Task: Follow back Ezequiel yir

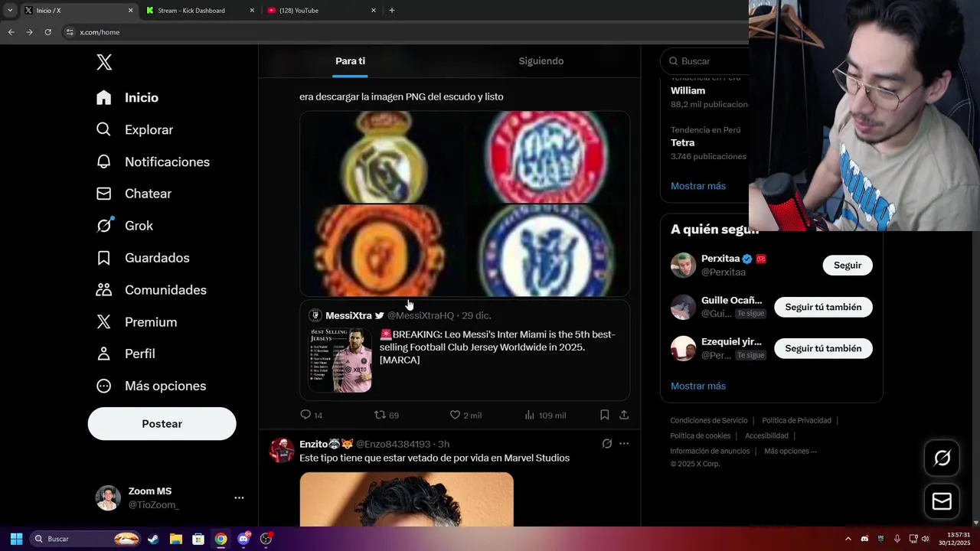Action: click(x=823, y=348)
